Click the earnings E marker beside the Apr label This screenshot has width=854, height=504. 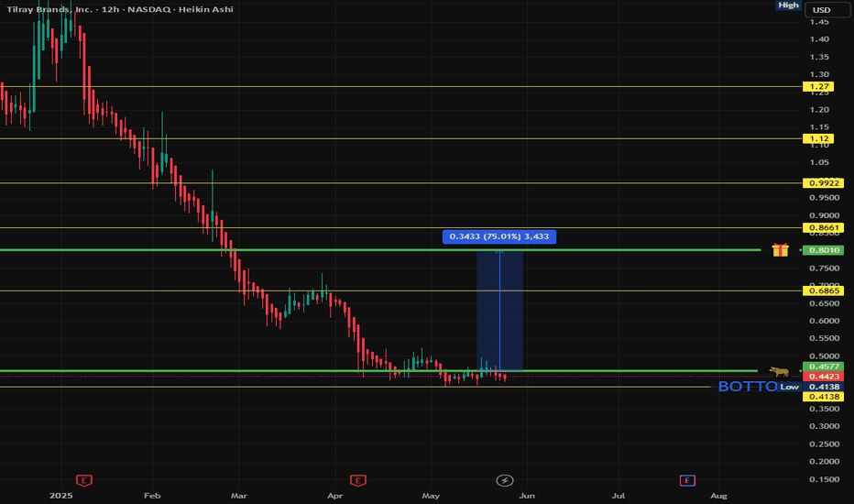point(358,480)
